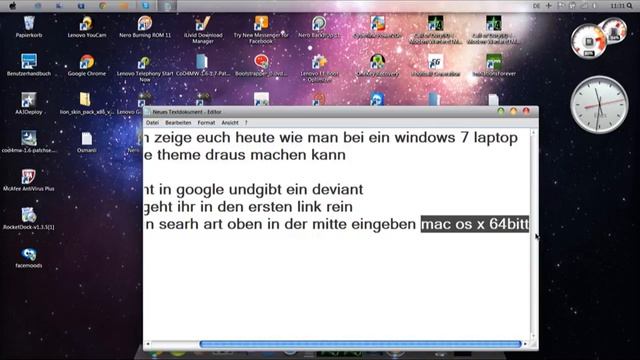Image resolution: width=640 pixels, height=360 pixels.
Task: Click the 11:11 clock in top bar
Action: (618, 6)
